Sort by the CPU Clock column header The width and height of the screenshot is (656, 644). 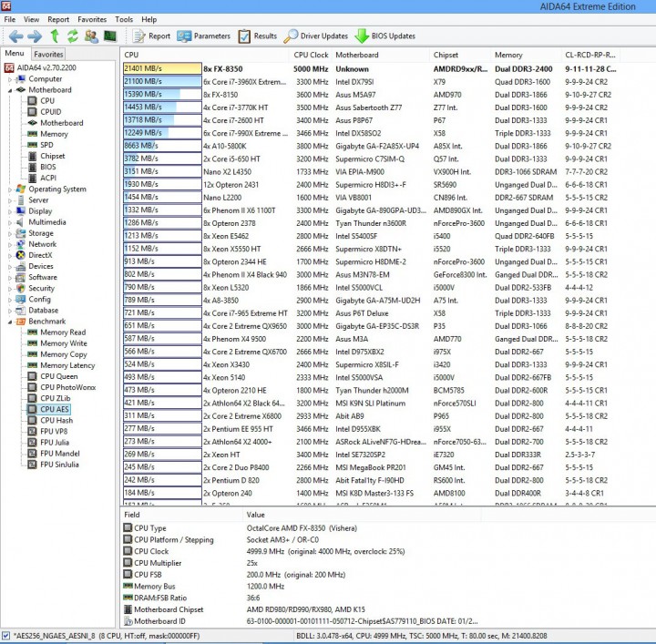pyautogui.click(x=311, y=55)
